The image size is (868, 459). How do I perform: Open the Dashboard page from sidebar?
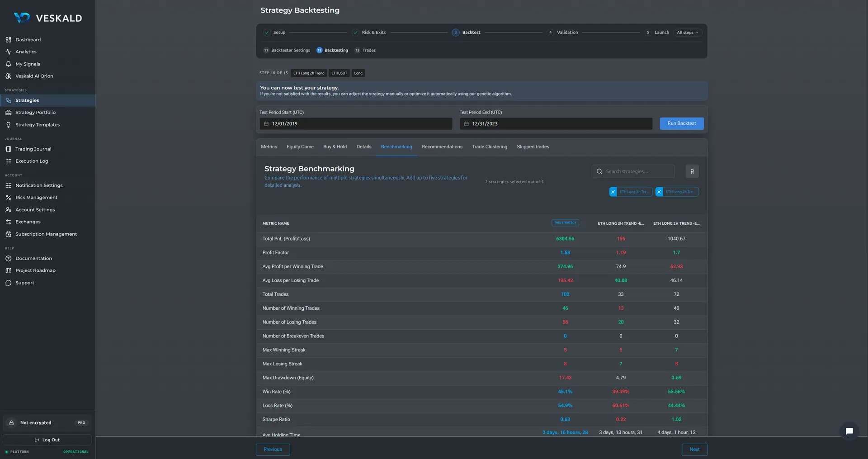coord(28,40)
